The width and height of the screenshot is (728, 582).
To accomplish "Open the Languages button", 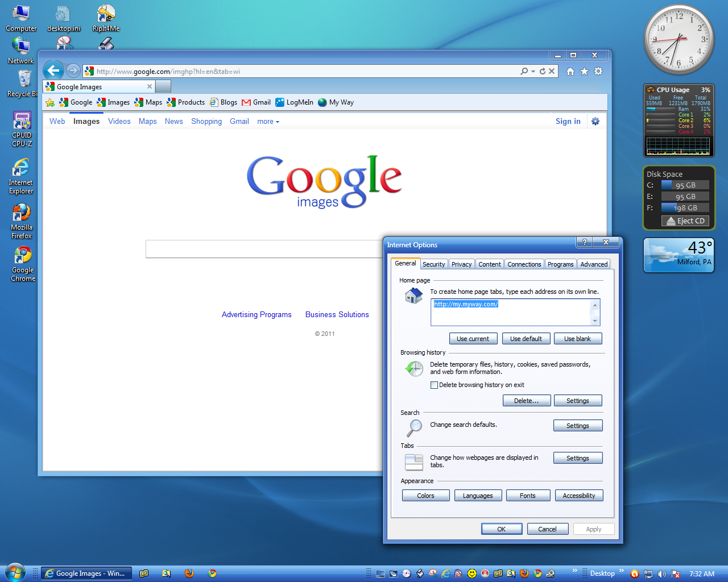I will pos(478,496).
